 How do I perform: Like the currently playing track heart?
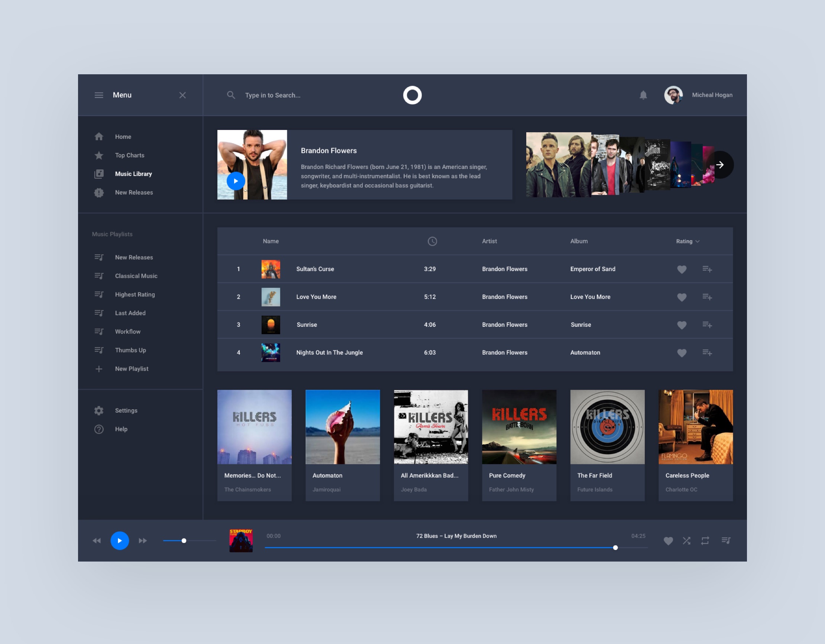[668, 541]
